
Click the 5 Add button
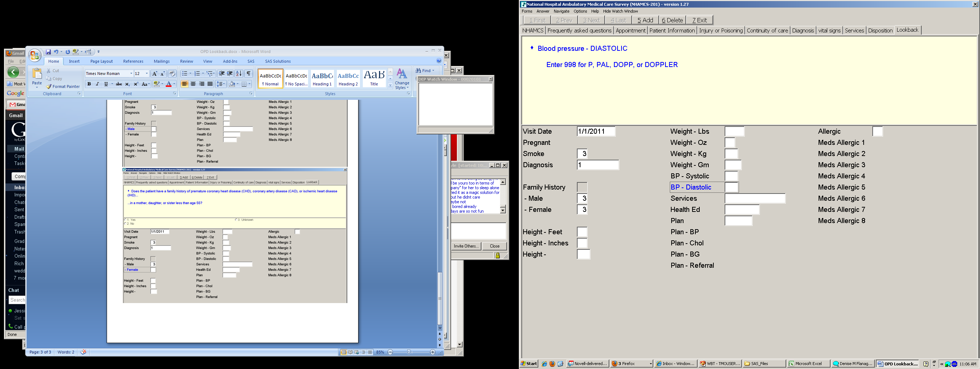coord(645,20)
